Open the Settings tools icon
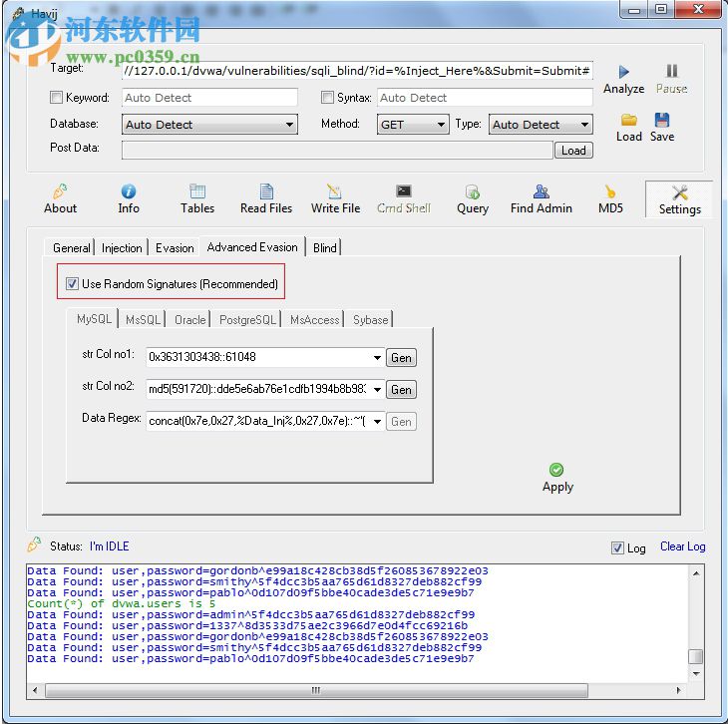 [x=680, y=192]
